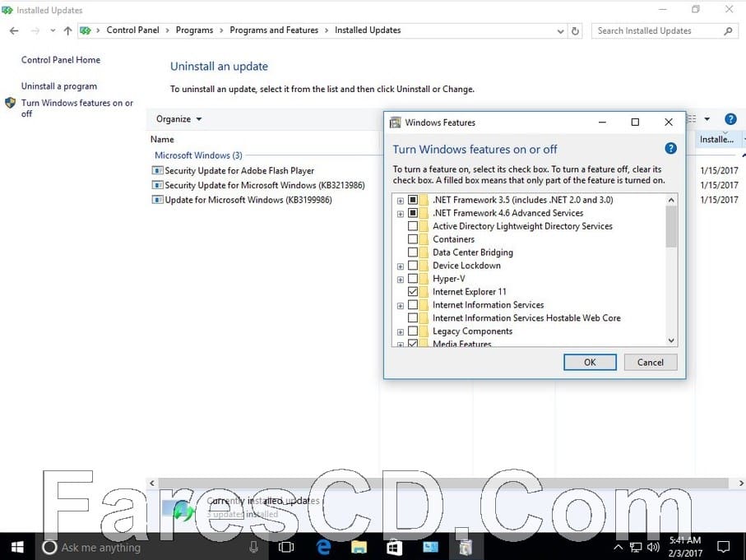
Task: Click the search magnifier icon
Action: 728,31
